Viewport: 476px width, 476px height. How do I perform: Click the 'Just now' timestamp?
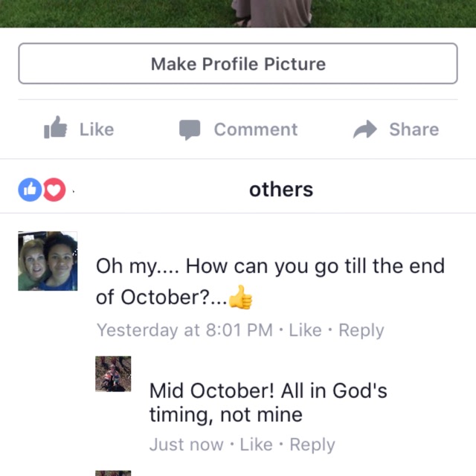point(187,445)
